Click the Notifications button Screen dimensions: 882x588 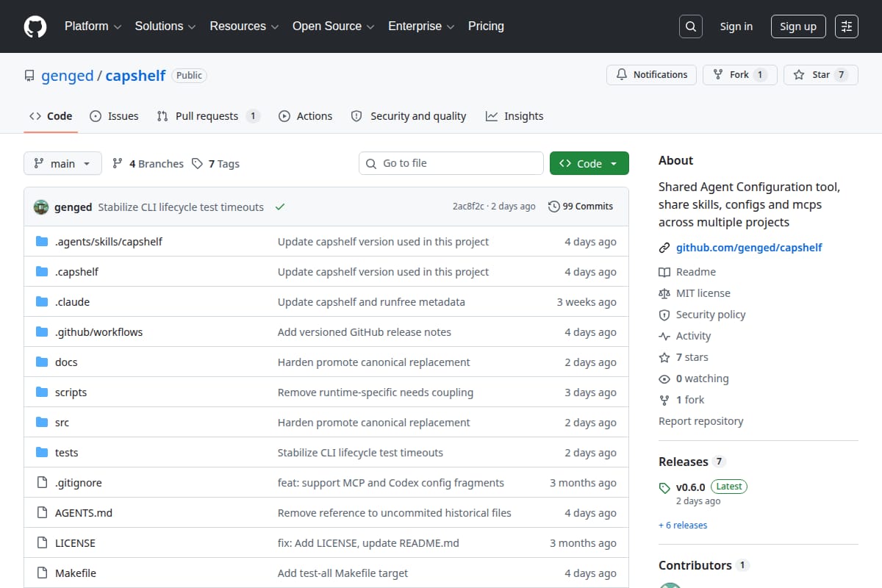[x=651, y=74]
